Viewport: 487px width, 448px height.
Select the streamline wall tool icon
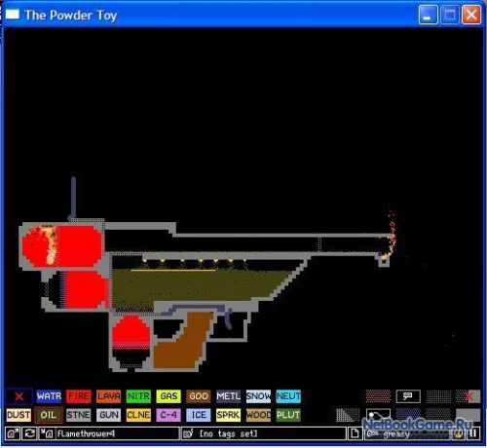point(378,415)
